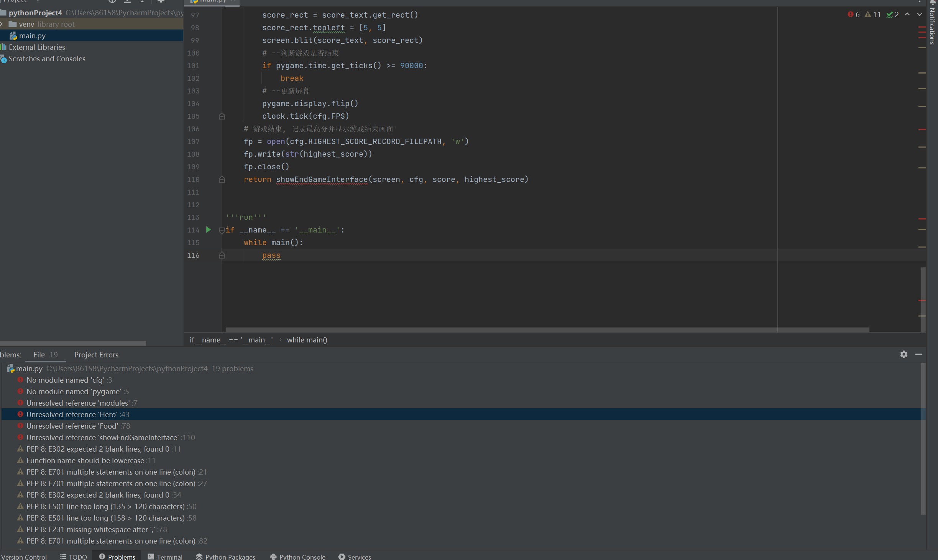Screen dimensions: 938x560
Task: Open the Services tool window
Action: [355, 557]
